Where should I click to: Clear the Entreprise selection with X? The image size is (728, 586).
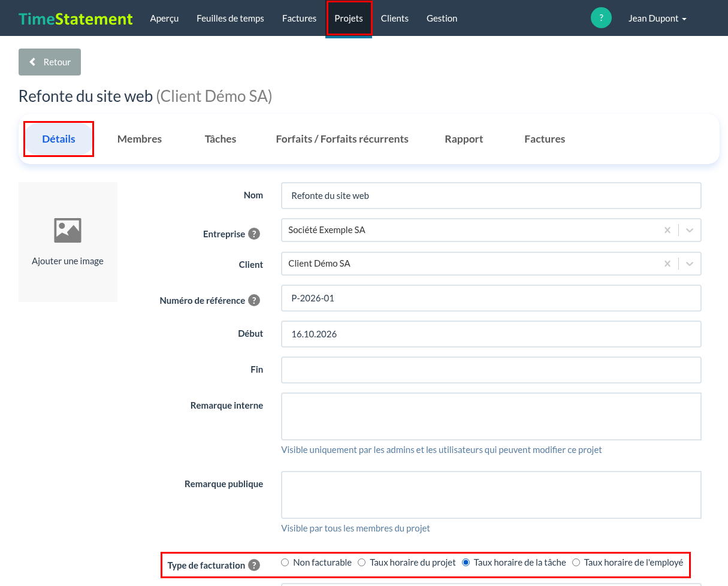[x=667, y=230]
